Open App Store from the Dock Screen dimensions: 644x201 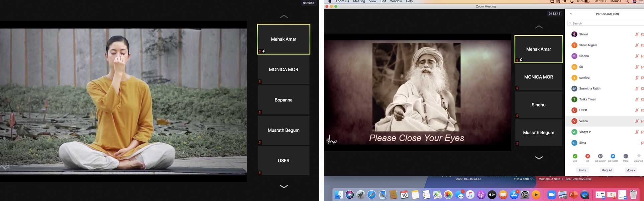(514, 195)
